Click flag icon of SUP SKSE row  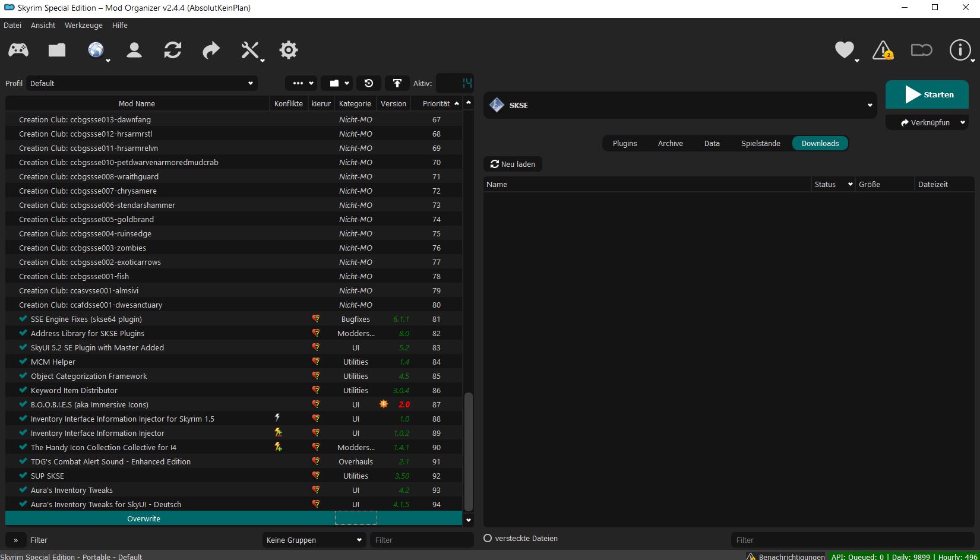point(316,476)
